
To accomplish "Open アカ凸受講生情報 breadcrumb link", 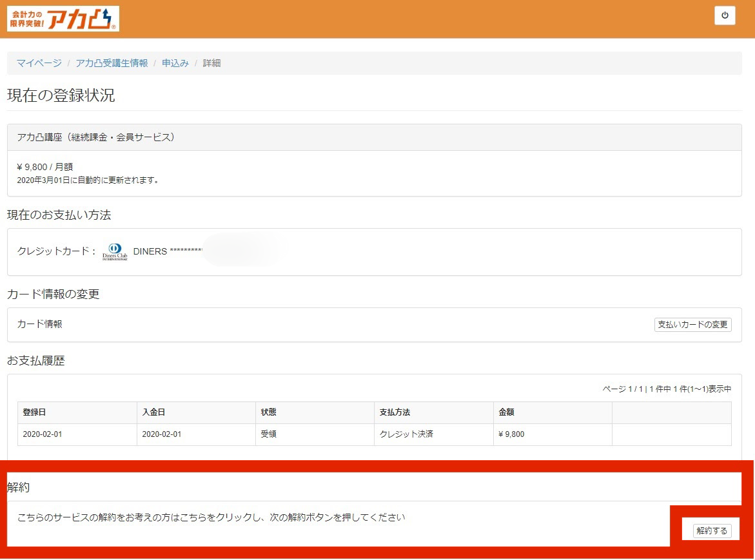I will [111, 63].
